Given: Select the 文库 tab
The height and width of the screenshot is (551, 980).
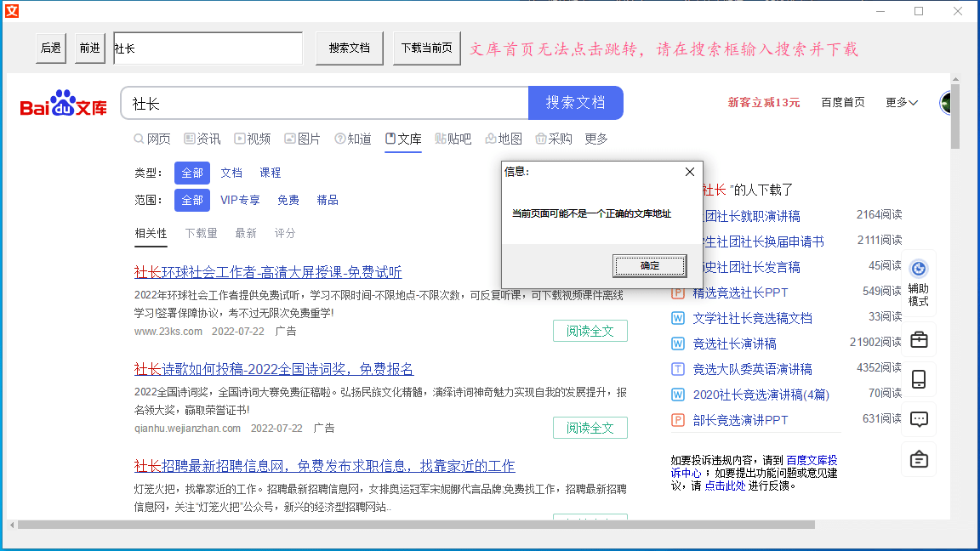Looking at the screenshot, I should (403, 139).
